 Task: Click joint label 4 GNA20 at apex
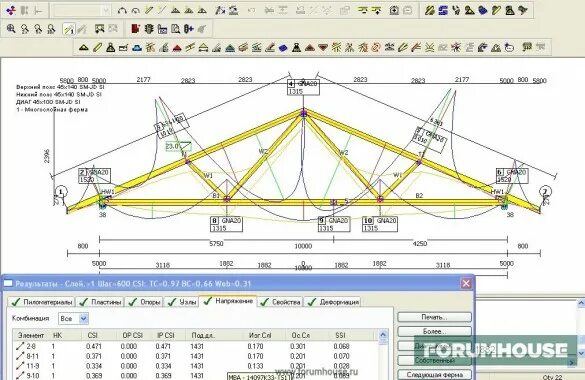point(303,87)
